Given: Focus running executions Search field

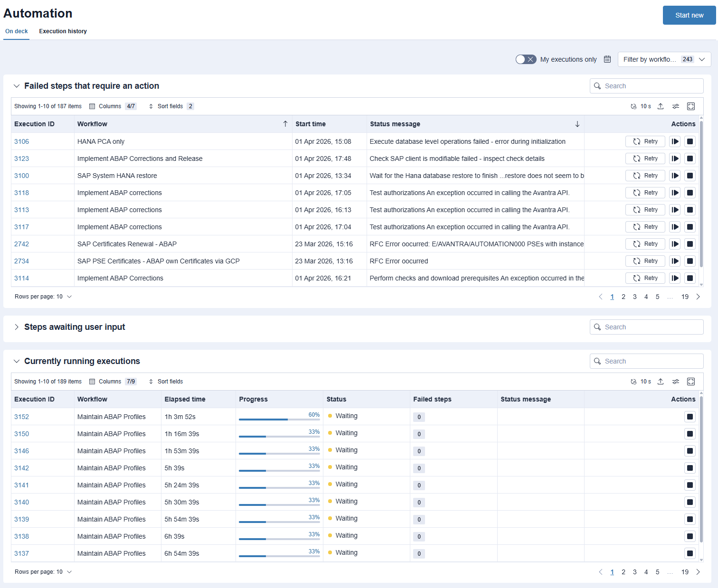Looking at the screenshot, I should point(647,361).
